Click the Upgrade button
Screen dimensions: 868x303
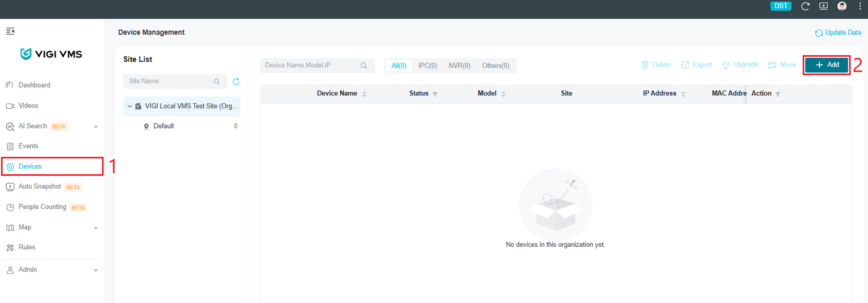pos(740,64)
